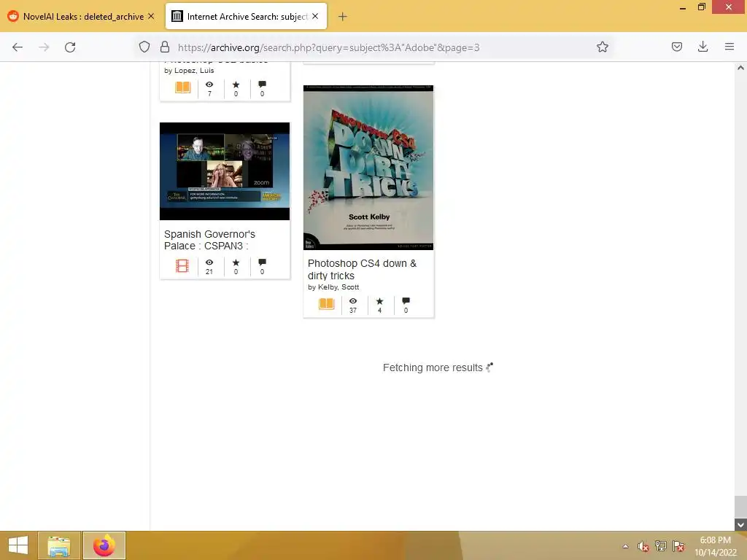747x560 pixels.
Task: Select Internet Archive Search tab
Action: click(x=247, y=17)
